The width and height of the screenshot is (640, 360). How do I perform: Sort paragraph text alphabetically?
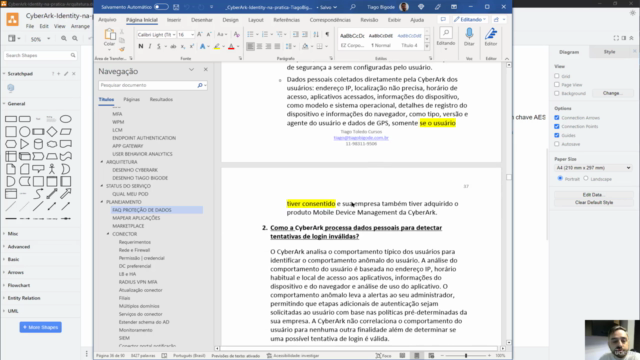pyautogui.click(x=316, y=35)
